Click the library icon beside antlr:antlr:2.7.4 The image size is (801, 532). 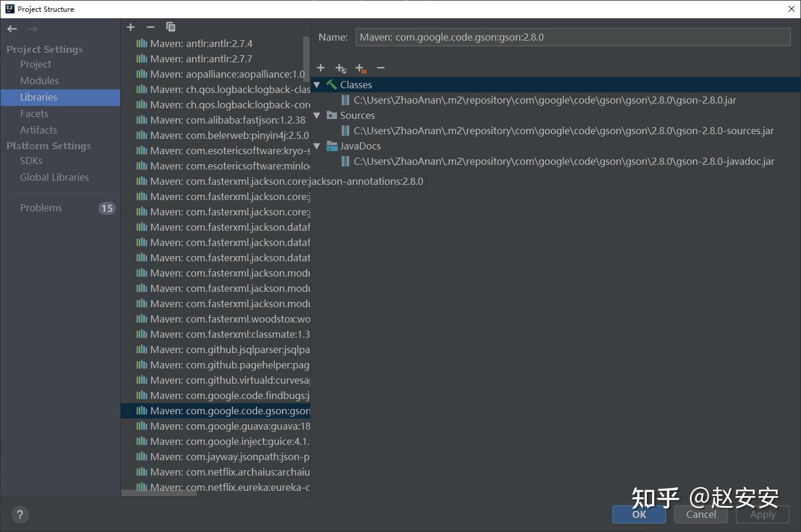(x=142, y=44)
